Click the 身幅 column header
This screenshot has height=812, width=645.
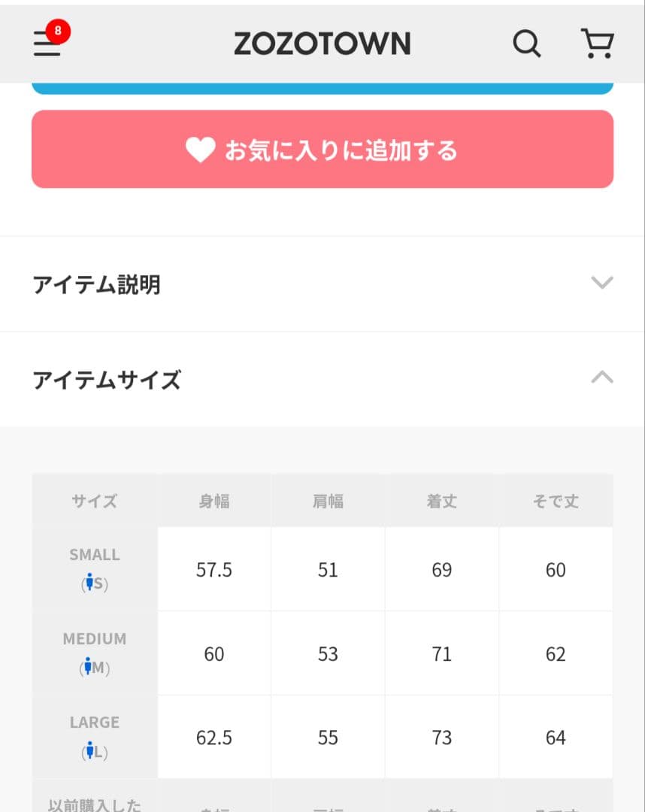[x=214, y=501]
